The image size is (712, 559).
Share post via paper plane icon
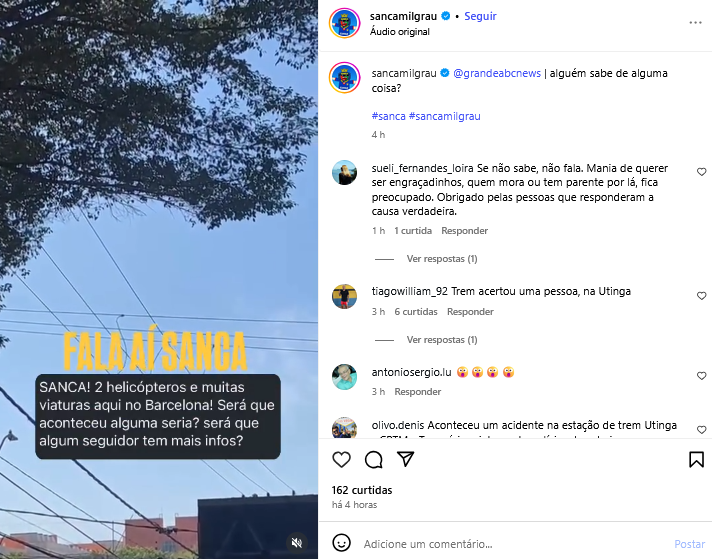click(405, 459)
